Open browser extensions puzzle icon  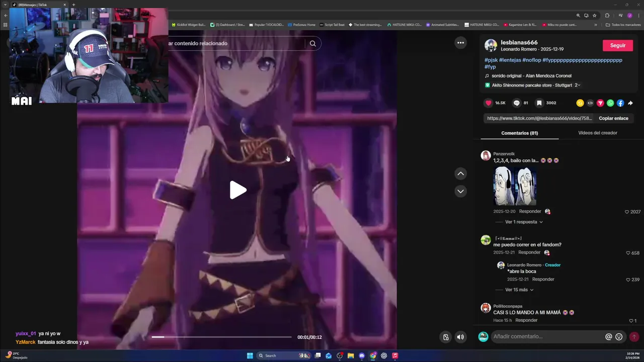[x=607, y=16]
